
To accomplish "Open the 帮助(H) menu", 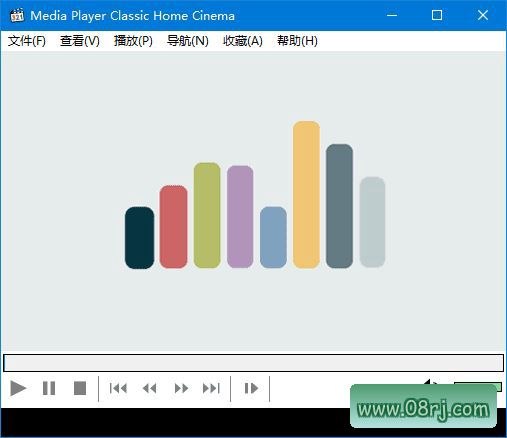I will pyautogui.click(x=297, y=41).
